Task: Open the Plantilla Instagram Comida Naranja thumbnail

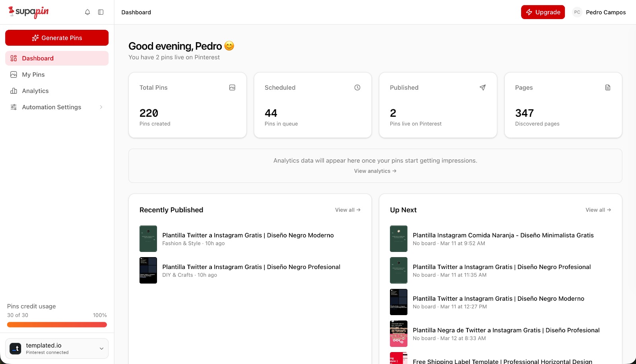Action: [398, 239]
